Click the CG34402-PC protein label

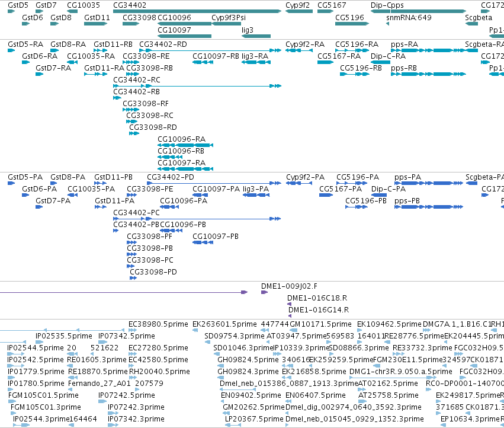tap(137, 213)
